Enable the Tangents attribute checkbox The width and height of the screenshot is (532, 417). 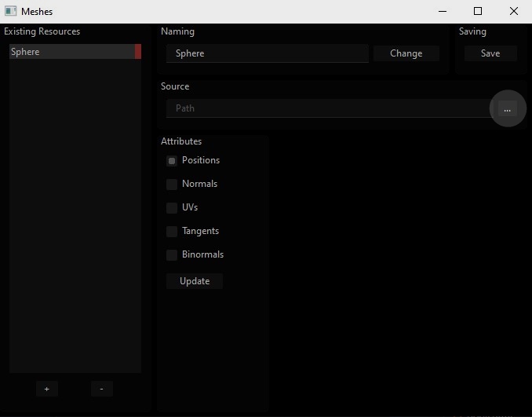click(x=172, y=231)
